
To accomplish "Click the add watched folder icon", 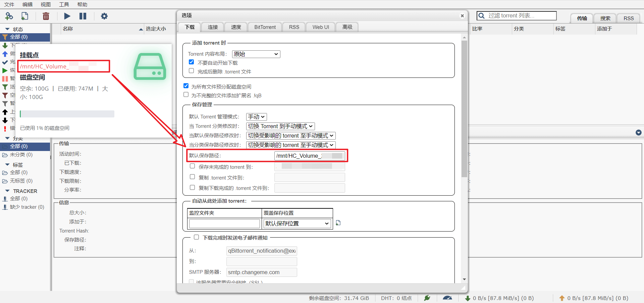I will [338, 223].
